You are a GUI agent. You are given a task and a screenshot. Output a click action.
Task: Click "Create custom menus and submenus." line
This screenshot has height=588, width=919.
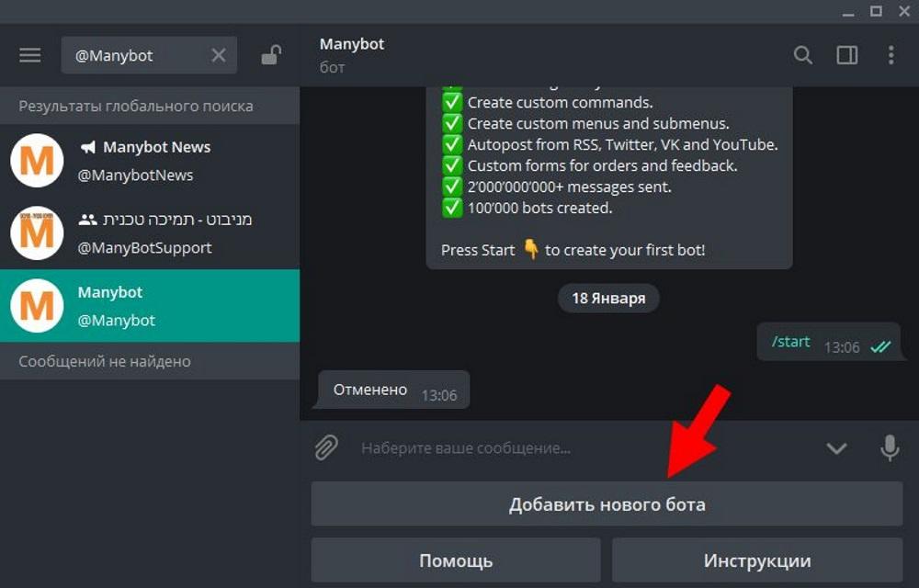coord(598,124)
